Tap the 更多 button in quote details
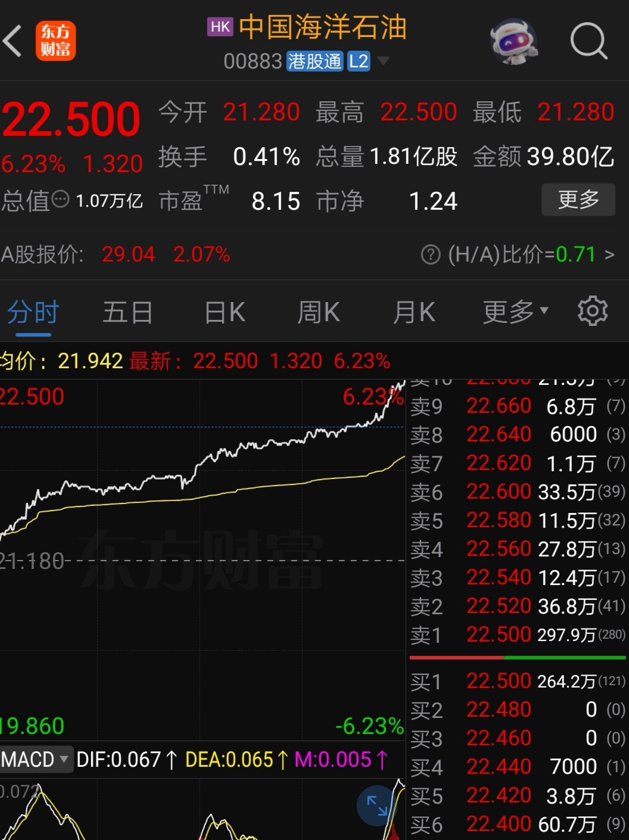The width and height of the screenshot is (629, 840). (x=578, y=200)
